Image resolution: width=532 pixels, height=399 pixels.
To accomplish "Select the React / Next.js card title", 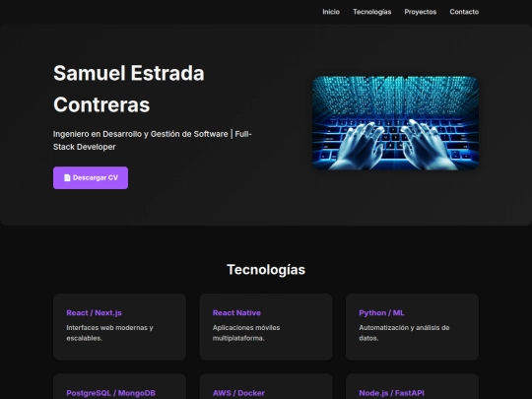I will [94, 313].
